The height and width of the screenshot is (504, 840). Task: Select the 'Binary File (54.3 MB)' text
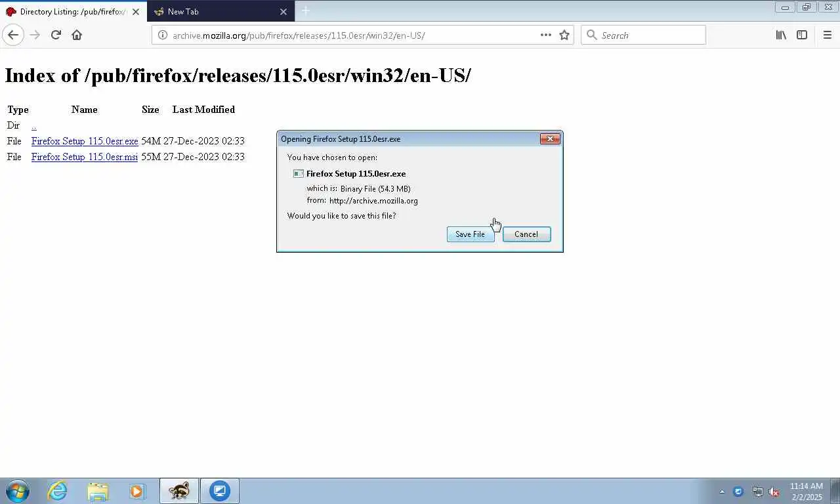[x=375, y=189]
